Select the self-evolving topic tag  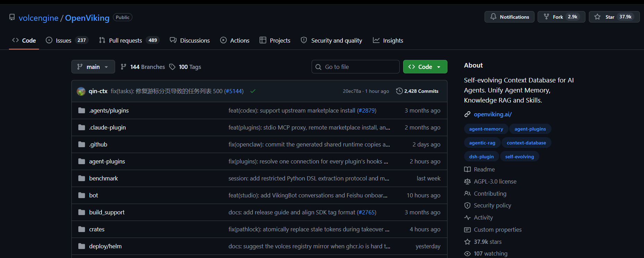point(520,157)
